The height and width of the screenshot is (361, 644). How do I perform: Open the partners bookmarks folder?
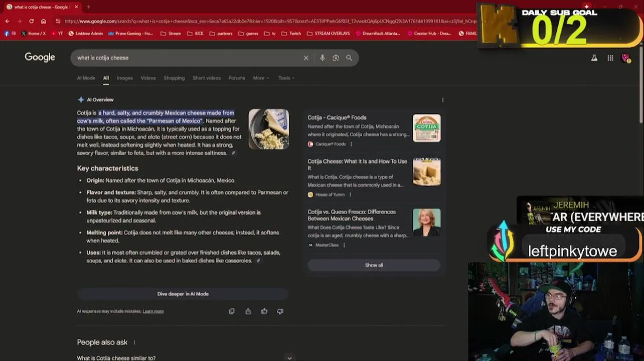[221, 34]
